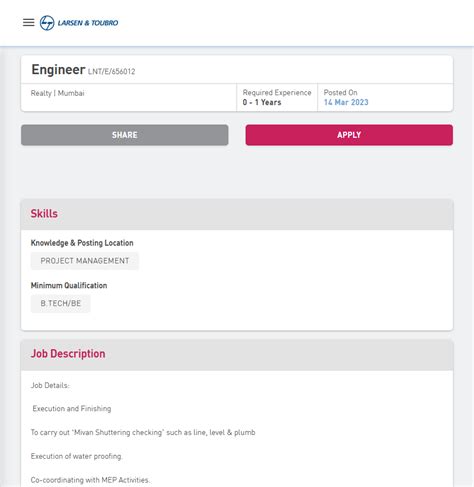Image resolution: width=474 pixels, height=487 pixels.
Task: Click the Job Description section header
Action: click(x=68, y=354)
